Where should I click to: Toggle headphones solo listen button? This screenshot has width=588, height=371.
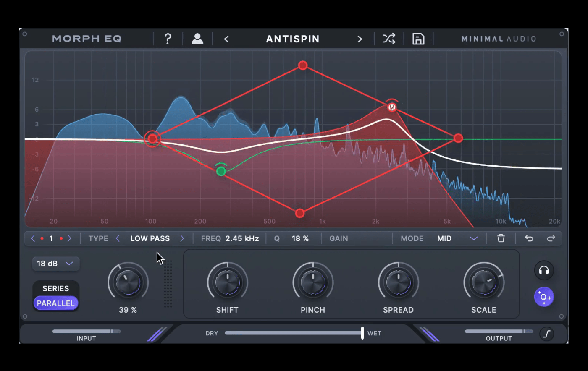tap(544, 270)
